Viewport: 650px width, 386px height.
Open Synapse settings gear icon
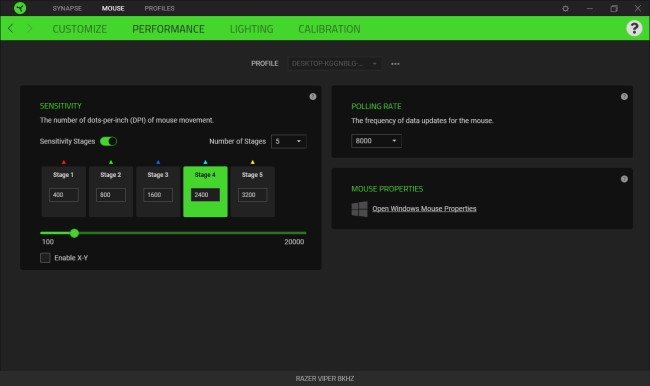click(x=565, y=8)
